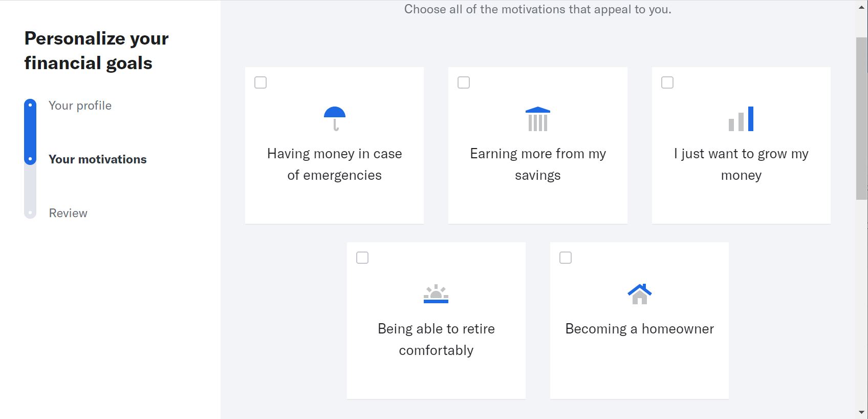Select the Becoming a homeowner checkbox

(x=566, y=258)
